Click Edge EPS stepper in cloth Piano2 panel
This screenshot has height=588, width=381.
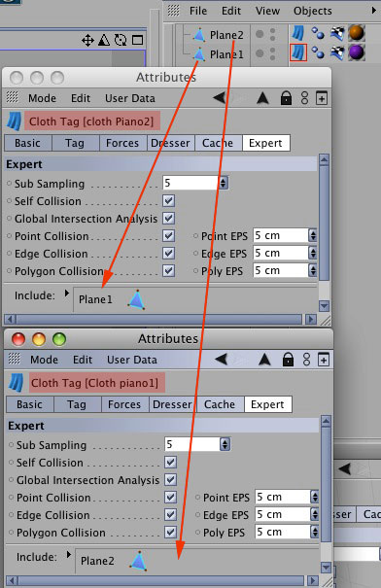click(x=312, y=253)
